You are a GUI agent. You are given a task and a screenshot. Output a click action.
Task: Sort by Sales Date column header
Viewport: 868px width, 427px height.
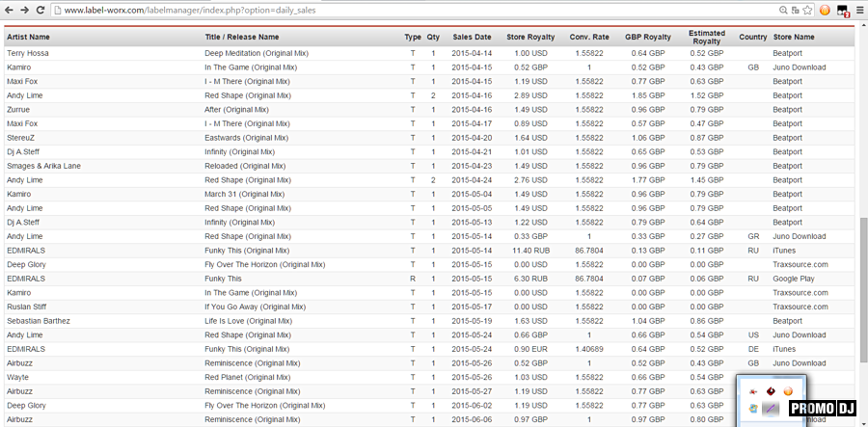point(472,37)
